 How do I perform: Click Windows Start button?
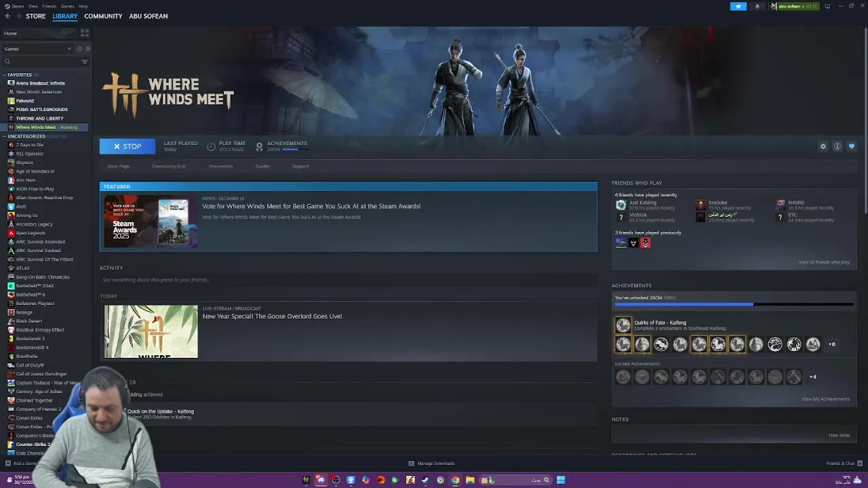point(561,480)
